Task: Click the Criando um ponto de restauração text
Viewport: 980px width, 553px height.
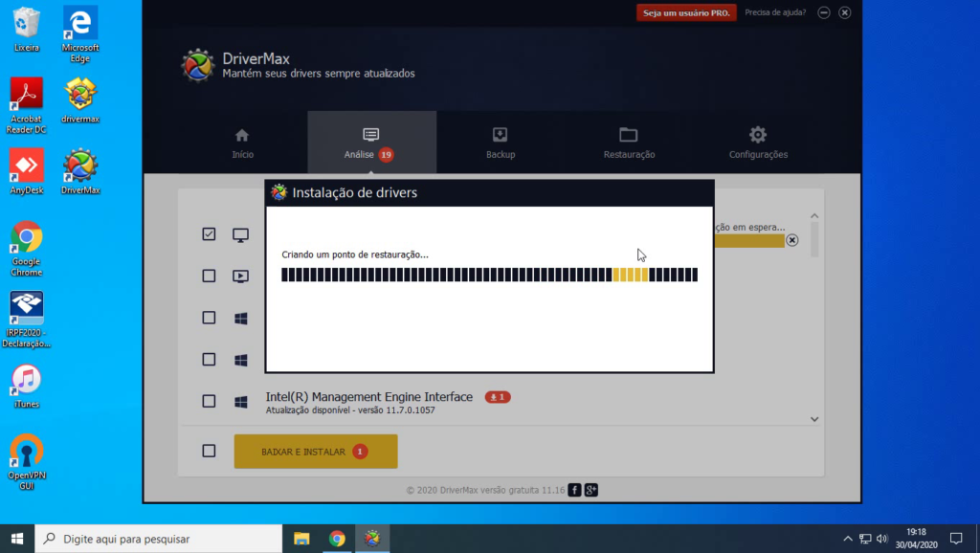Action: (x=355, y=254)
